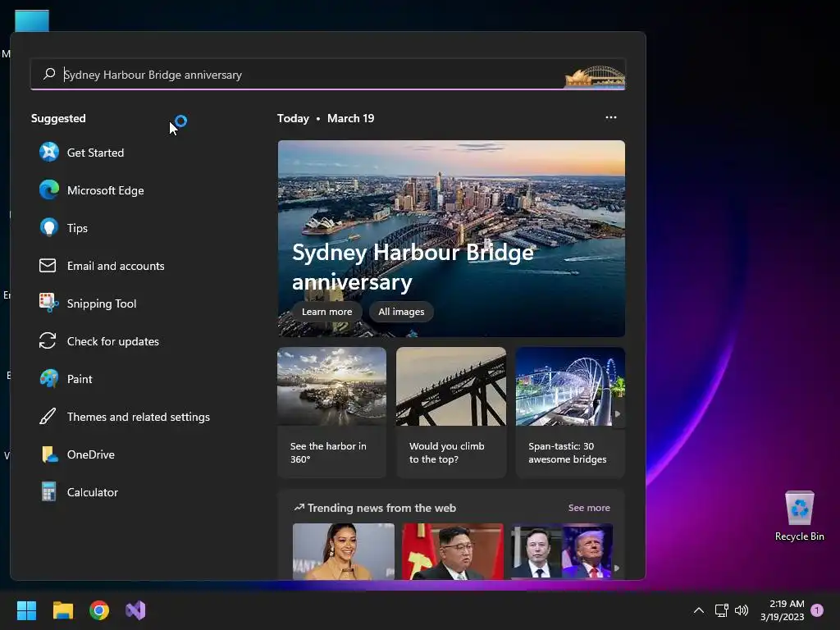The width and height of the screenshot is (840, 630).
Task: Open the news thumbnail showing two men
Action: [x=561, y=551]
